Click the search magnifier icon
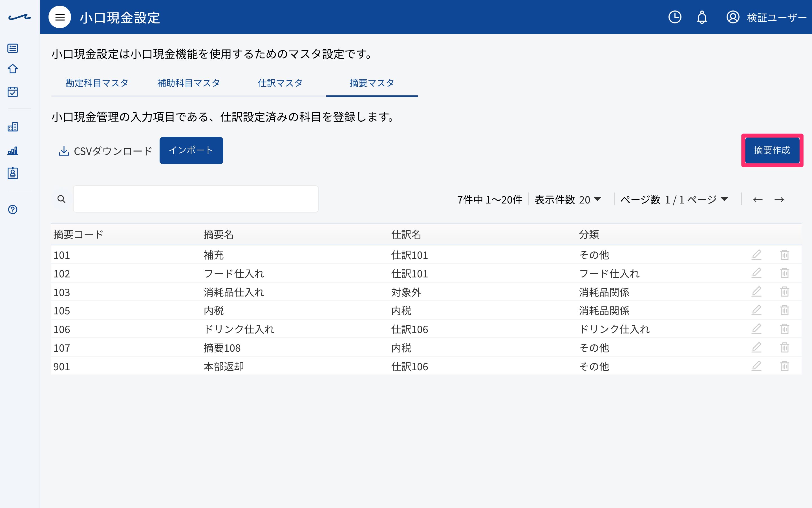This screenshot has height=508, width=812. coord(61,199)
